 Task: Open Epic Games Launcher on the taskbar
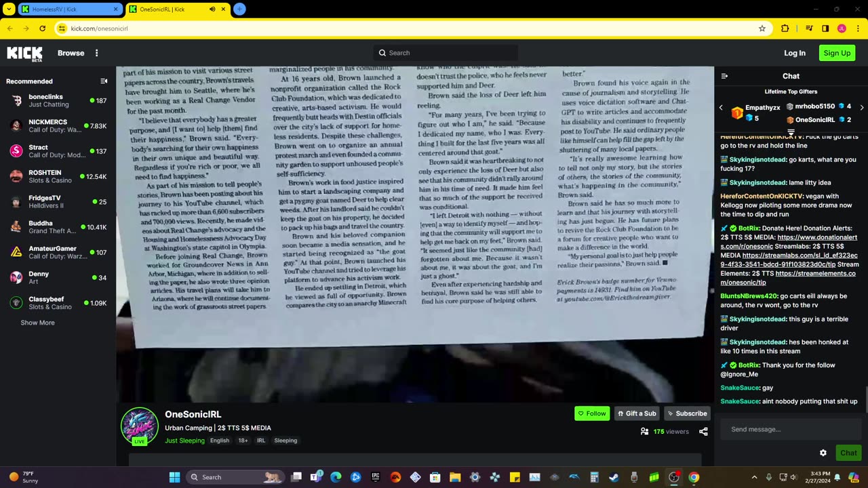point(376,477)
